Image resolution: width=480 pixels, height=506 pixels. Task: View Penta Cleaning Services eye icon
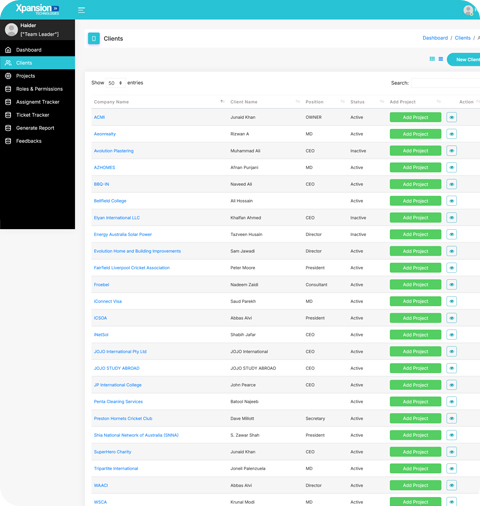point(451,402)
